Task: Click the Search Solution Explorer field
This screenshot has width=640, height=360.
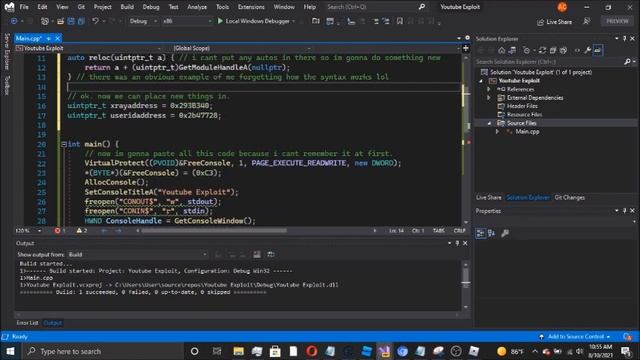Action: [550, 62]
